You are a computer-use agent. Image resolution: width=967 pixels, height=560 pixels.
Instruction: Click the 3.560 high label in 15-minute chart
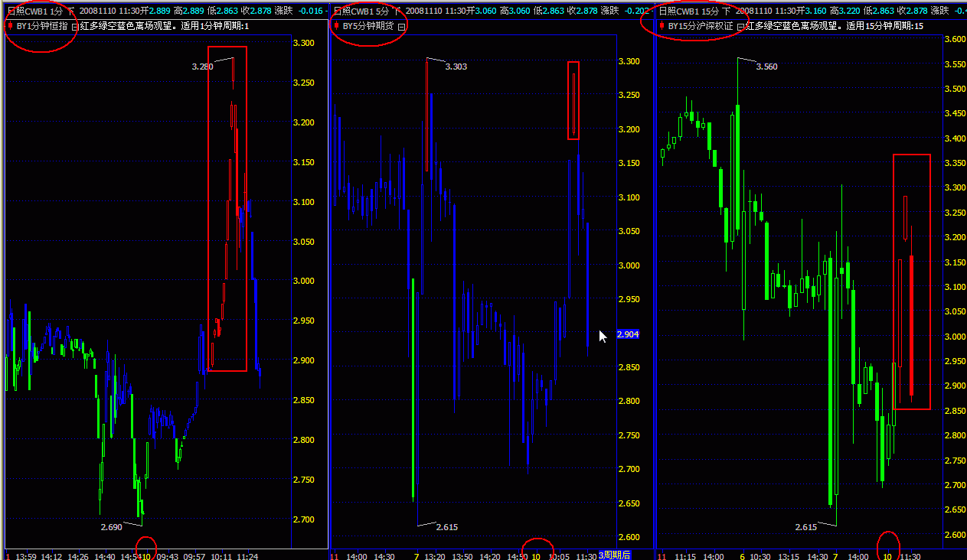coord(766,67)
